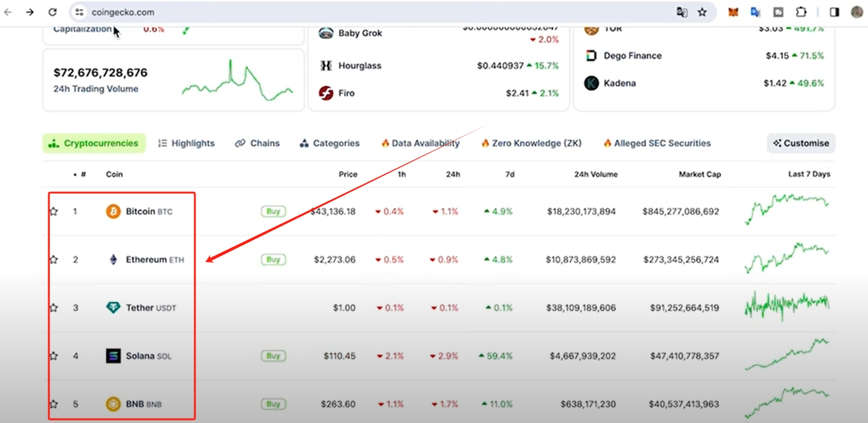Sort by the 7d change column header
The image size is (868, 423).
(x=509, y=175)
